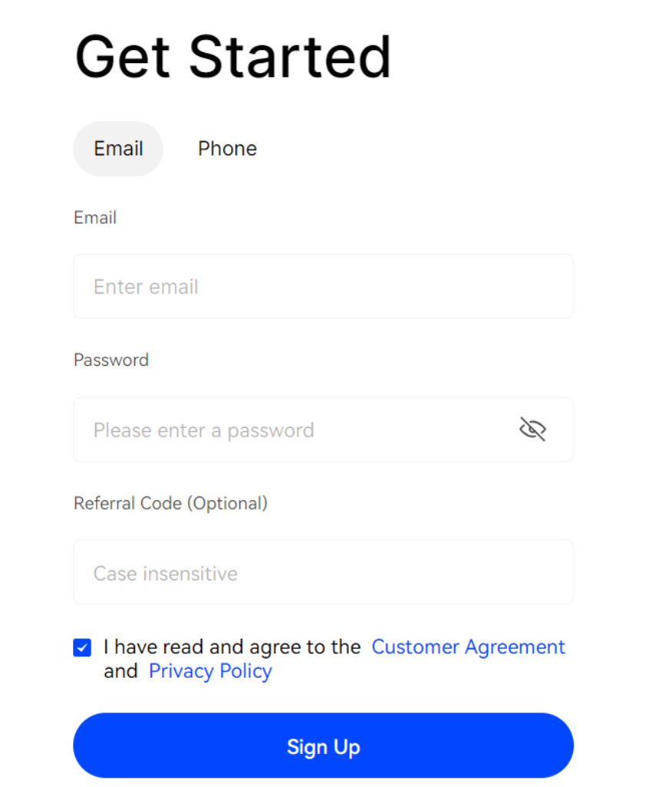Screen dimensions: 672x787
Task: Click into the password input field
Action: click(x=292, y=430)
